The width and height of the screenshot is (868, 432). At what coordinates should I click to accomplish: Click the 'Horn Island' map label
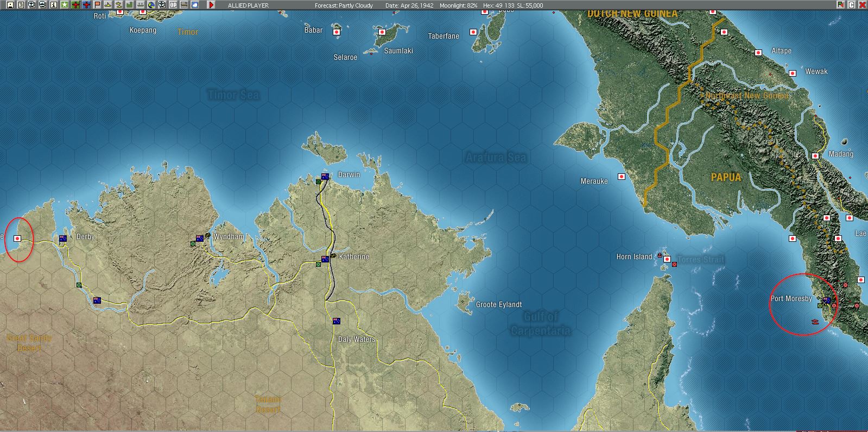click(x=634, y=256)
